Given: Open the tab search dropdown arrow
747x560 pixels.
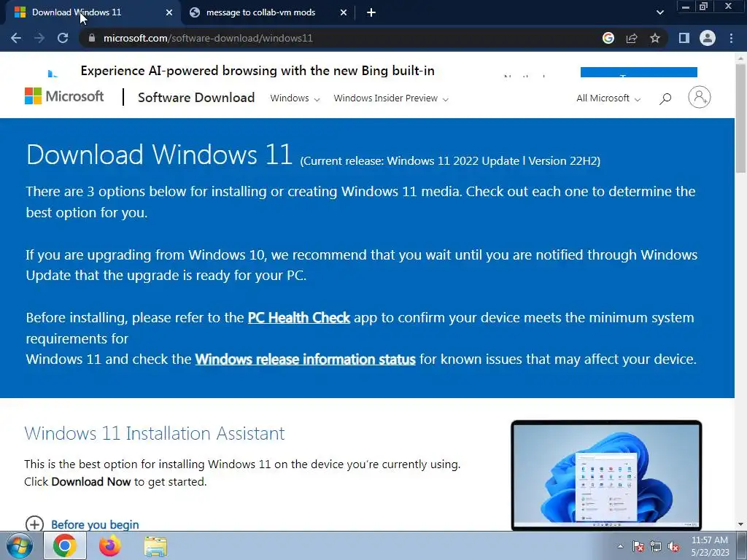Looking at the screenshot, I should (660, 13).
